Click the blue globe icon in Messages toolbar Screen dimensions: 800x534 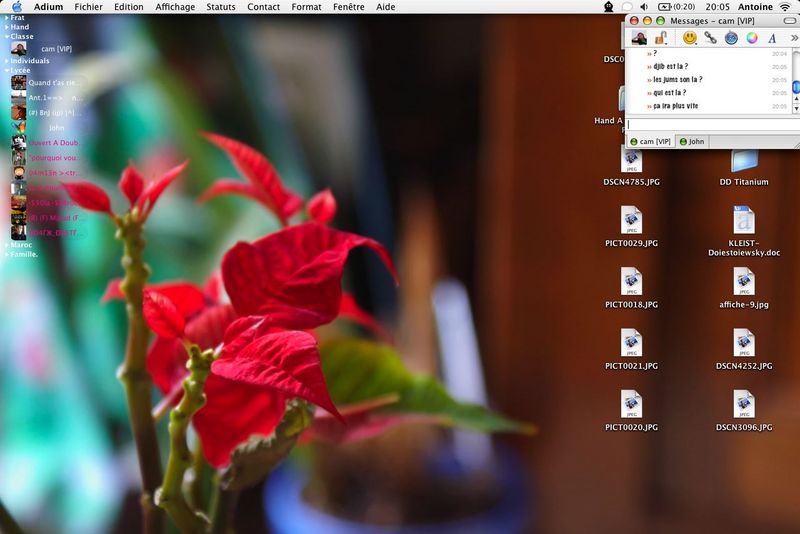point(731,38)
